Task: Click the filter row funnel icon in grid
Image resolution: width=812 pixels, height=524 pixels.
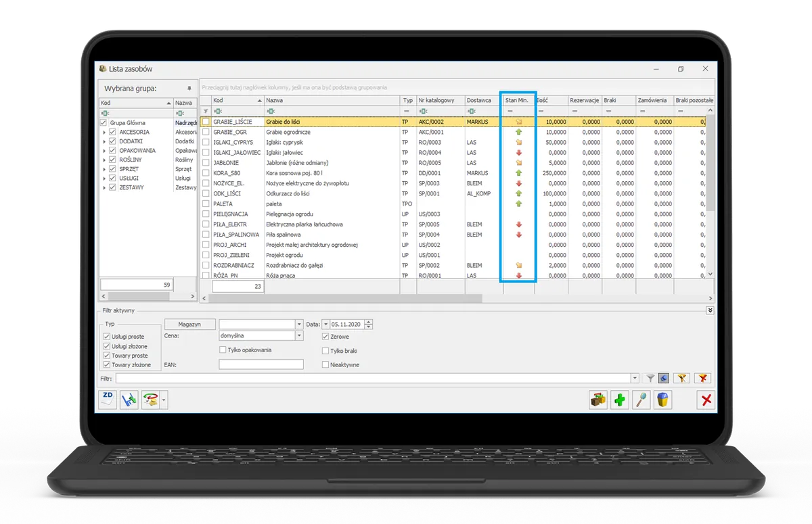Action: tap(206, 111)
